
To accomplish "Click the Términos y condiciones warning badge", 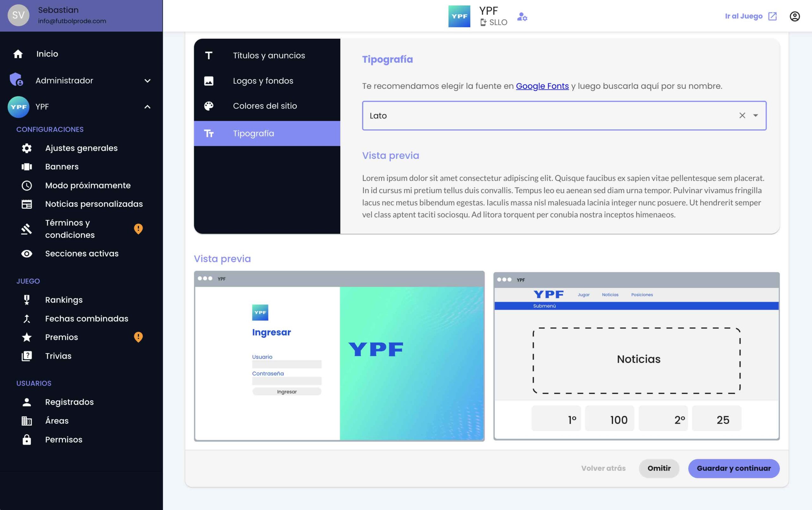I will tap(138, 229).
